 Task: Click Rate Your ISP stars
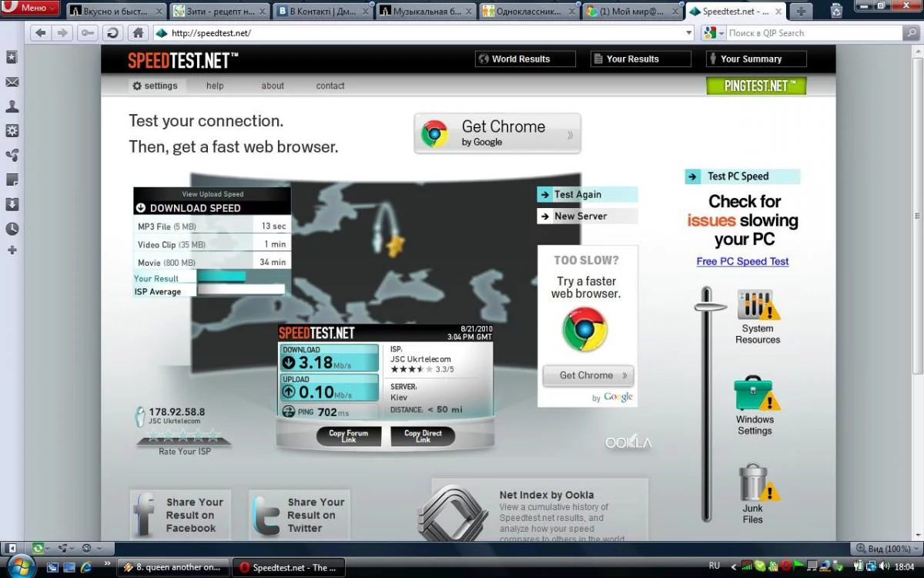click(183, 436)
